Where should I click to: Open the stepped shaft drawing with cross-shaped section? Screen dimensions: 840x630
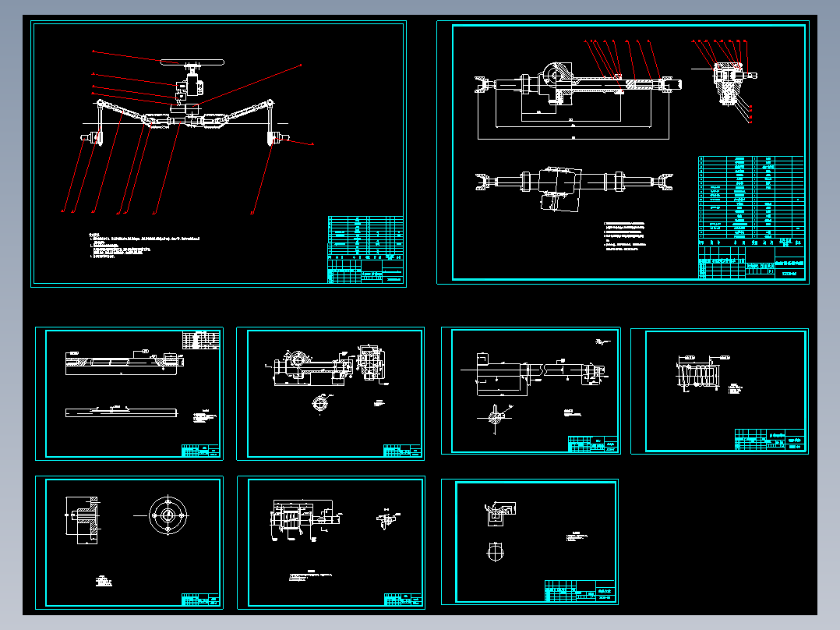[x=531, y=391]
